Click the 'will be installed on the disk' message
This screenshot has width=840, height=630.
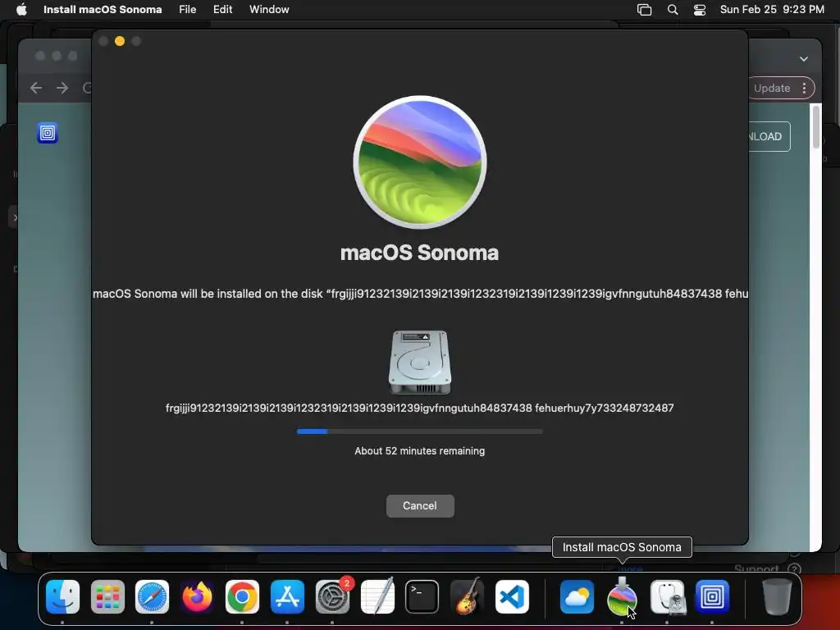tap(420, 294)
